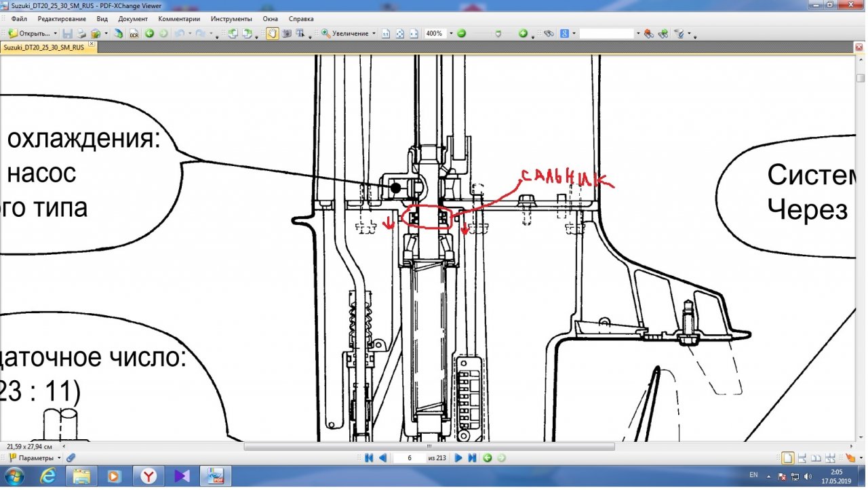Click the Snapshot camera tool
Screen dimensions: 868x490
point(286,33)
